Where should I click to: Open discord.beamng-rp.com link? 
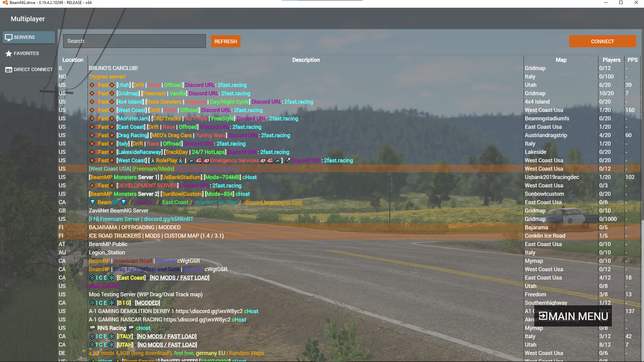click(x=273, y=202)
